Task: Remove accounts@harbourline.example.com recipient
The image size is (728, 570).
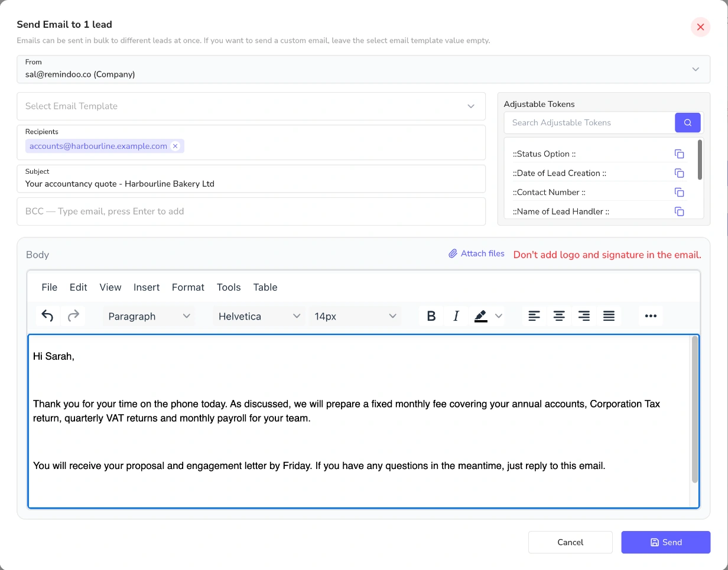Action: 175,146
